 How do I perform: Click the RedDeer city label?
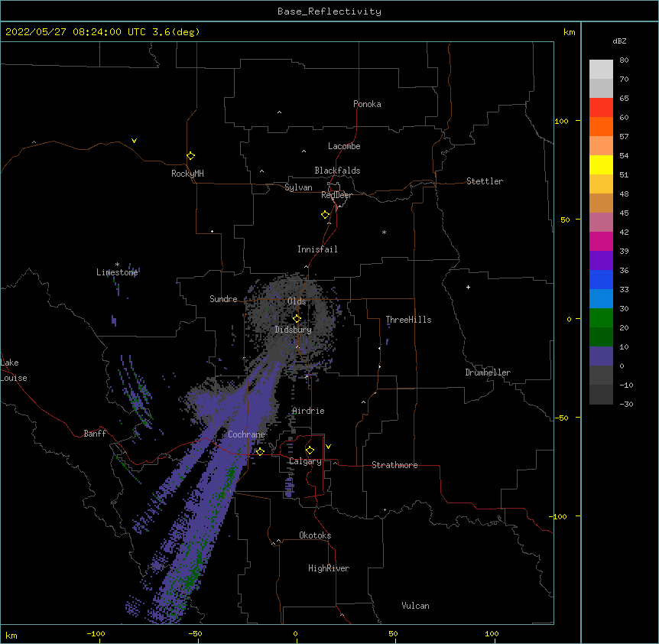[336, 195]
